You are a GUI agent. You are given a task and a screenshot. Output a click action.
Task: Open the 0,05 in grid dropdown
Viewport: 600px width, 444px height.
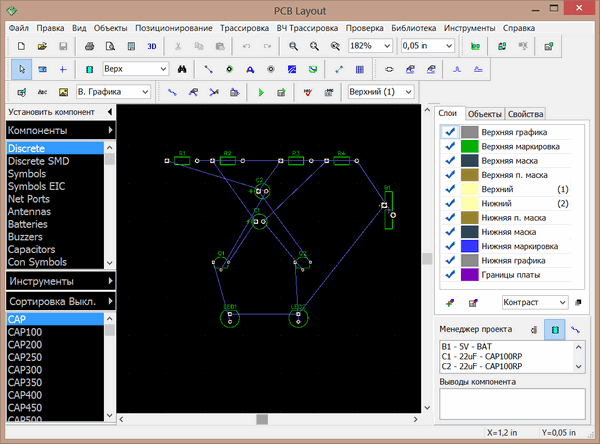(x=449, y=46)
